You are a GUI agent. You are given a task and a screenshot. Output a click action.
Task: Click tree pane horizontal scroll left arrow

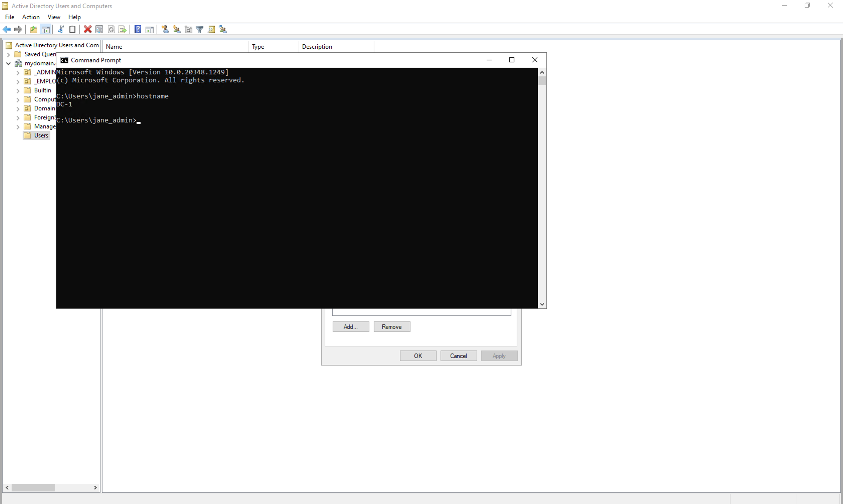7,488
